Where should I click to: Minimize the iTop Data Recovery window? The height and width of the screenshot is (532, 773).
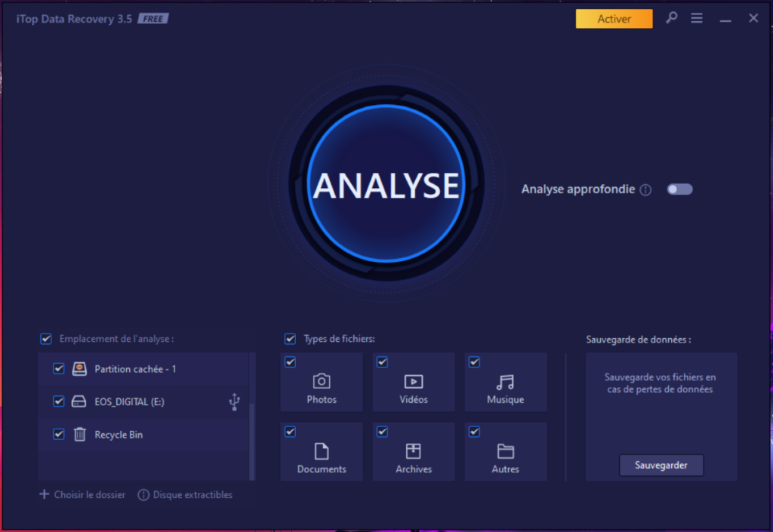[725, 19]
